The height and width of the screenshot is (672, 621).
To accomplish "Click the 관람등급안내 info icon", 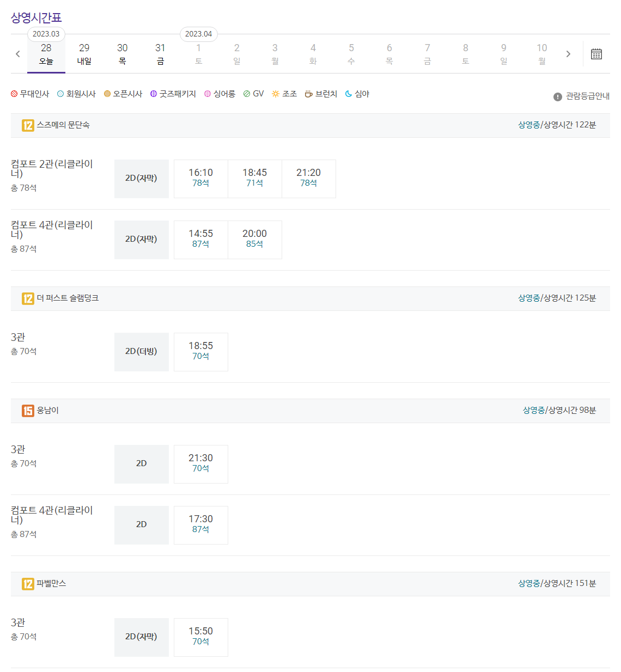I will pyautogui.click(x=558, y=96).
